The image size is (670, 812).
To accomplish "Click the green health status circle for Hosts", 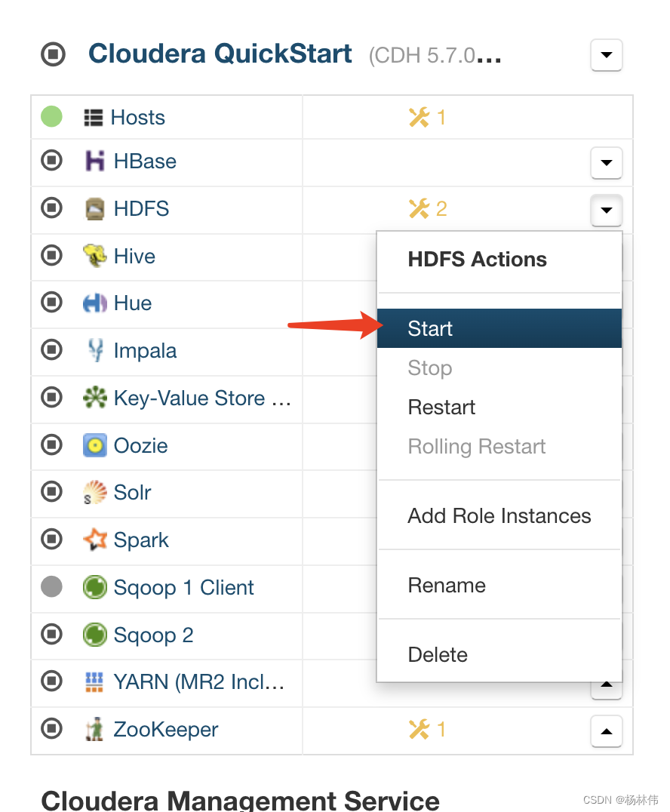I will (51, 115).
